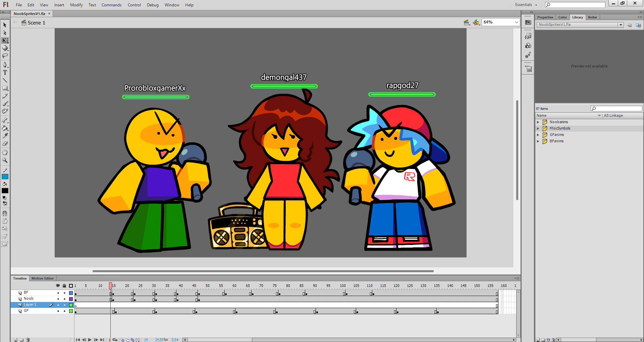Select the Paint Bucket tool
The image size is (644, 342).
pyautogui.click(x=5, y=128)
